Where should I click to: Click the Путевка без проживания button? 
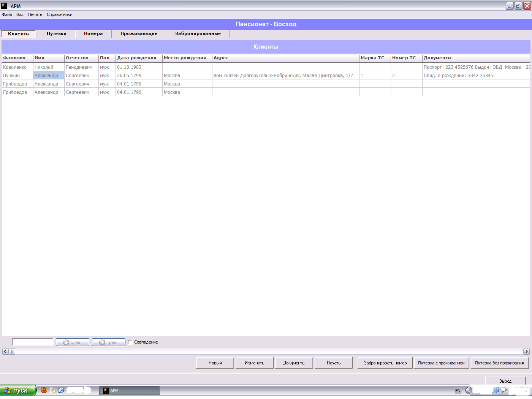[499, 363]
